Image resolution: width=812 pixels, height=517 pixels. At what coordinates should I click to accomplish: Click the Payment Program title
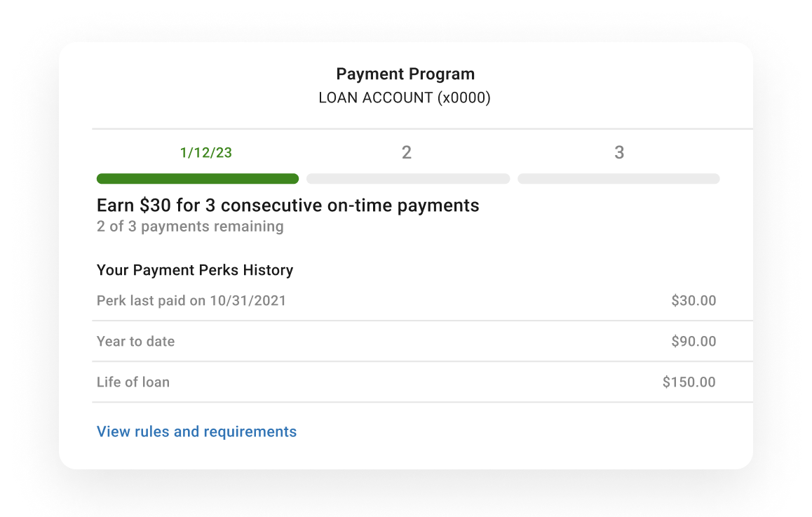click(405, 74)
